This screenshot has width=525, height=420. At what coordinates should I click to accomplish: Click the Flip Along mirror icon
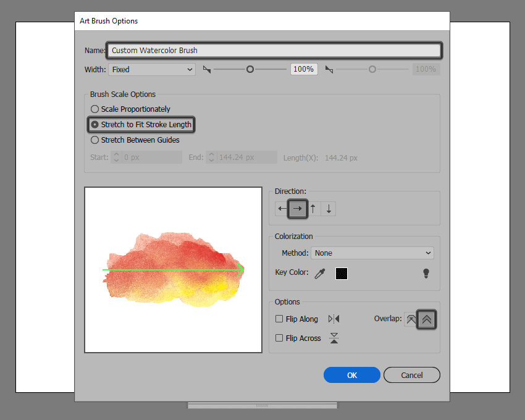334,319
